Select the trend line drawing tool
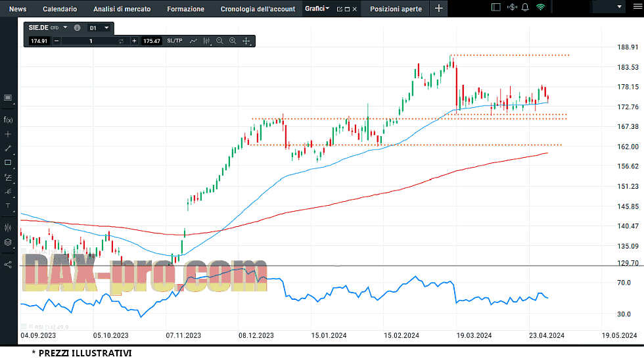 [8, 149]
